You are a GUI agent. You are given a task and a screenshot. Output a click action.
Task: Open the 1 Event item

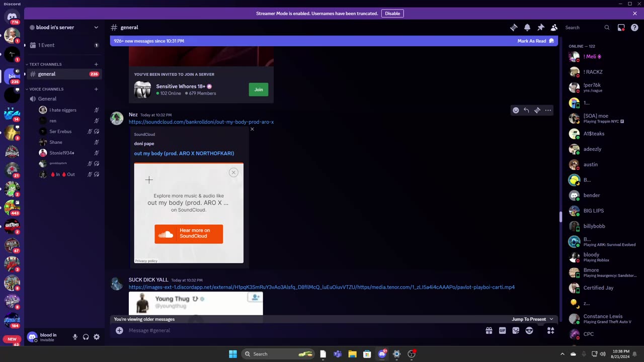[x=64, y=45]
